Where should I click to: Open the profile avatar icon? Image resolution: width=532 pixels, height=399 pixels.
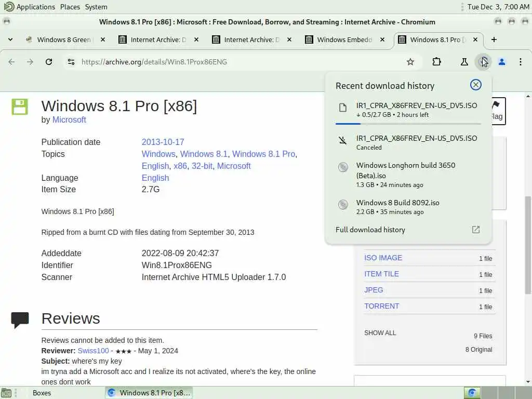point(502,62)
